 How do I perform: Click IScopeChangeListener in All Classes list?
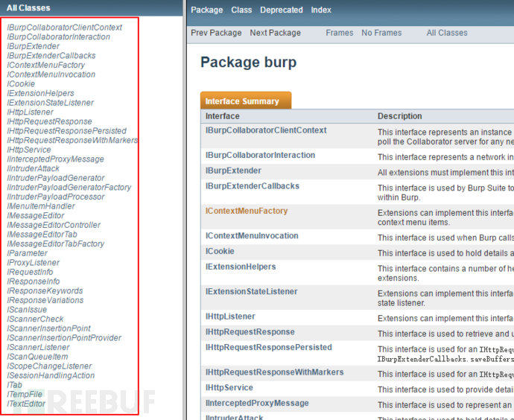(x=49, y=366)
